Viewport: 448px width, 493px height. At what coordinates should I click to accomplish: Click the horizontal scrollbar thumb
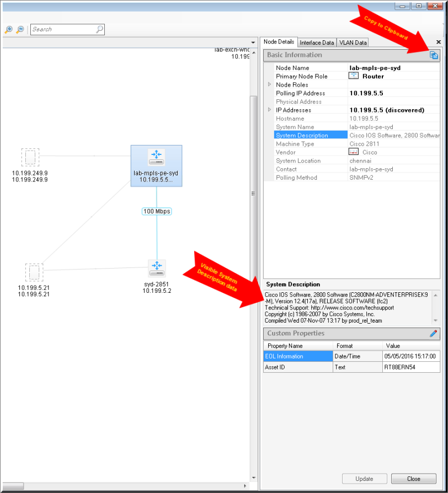[13, 486]
